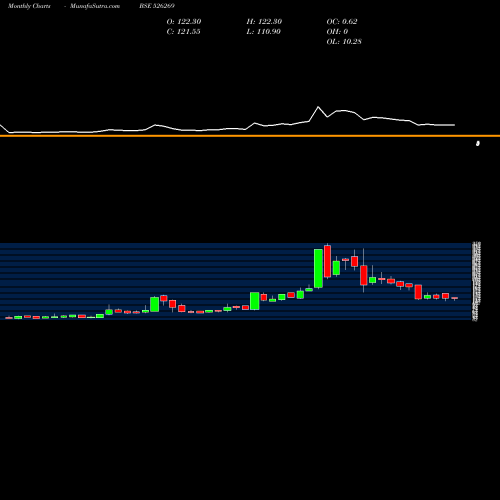Click the 'Monthly Charts' title text
The image size is (500, 500).
(29, 6)
